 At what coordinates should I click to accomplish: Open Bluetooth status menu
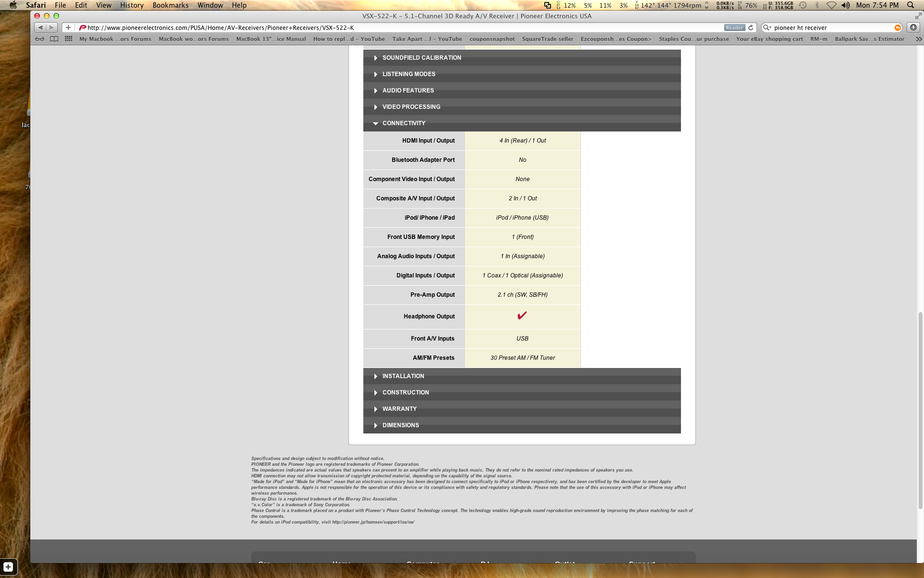(x=817, y=5)
